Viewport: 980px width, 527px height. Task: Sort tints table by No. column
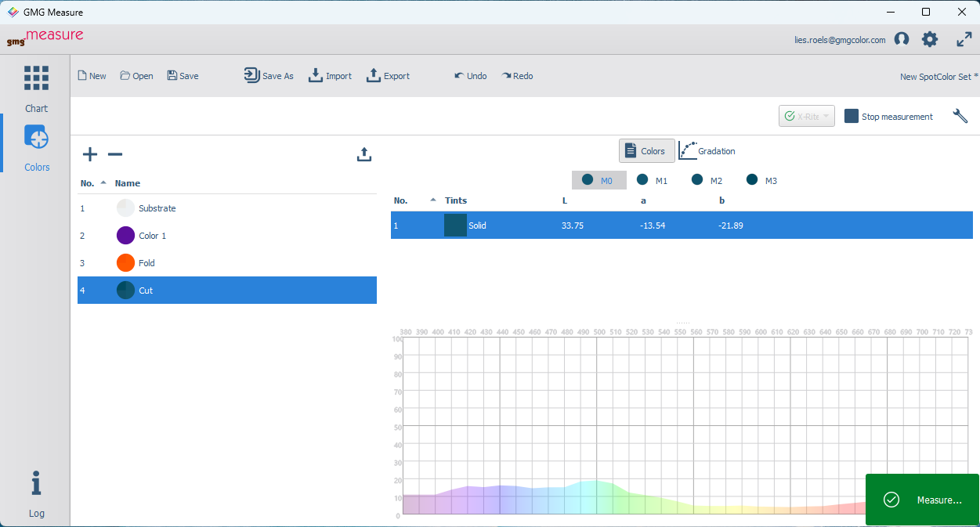[415, 200]
